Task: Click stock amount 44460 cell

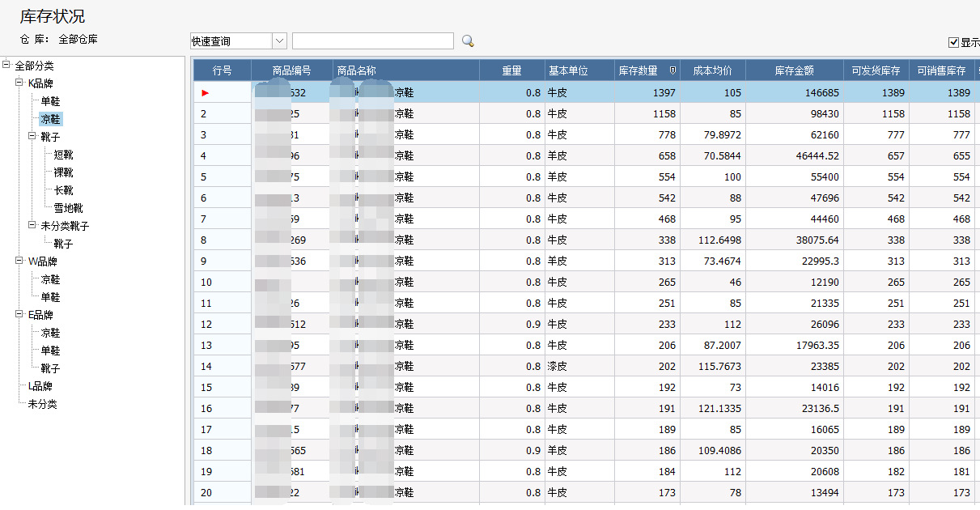Action: coord(794,219)
